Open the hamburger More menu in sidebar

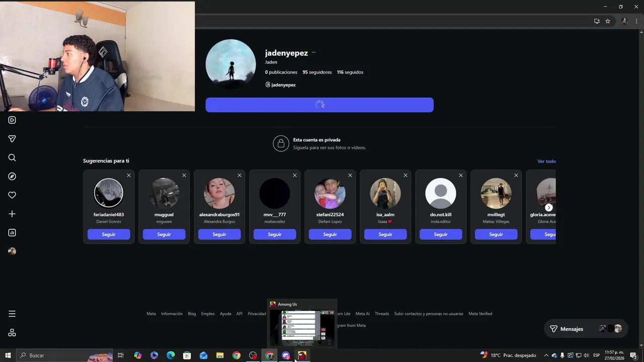point(12,314)
